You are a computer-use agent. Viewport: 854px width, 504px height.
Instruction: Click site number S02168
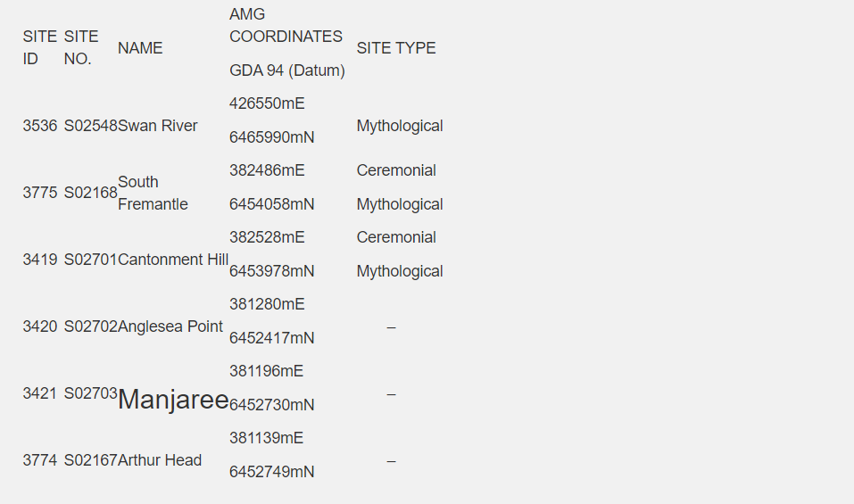pos(90,193)
